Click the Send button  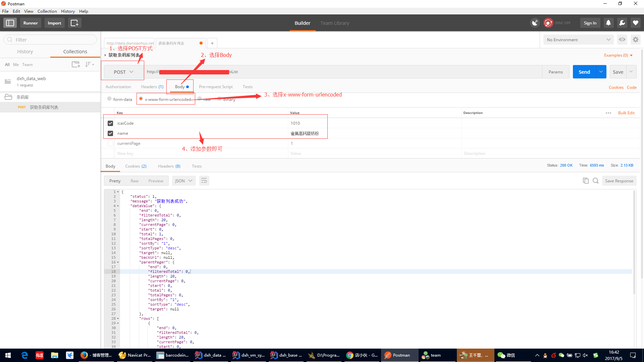(584, 72)
